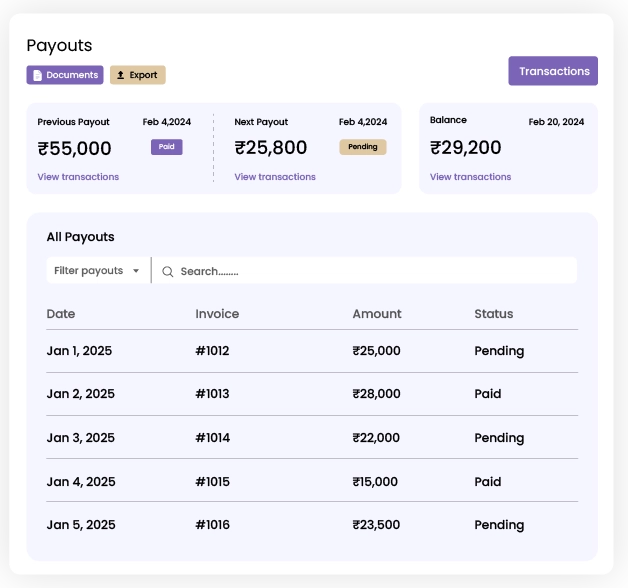Image resolution: width=628 pixels, height=588 pixels.
Task: Click the ₹25,800 next payout amount
Action: point(271,148)
